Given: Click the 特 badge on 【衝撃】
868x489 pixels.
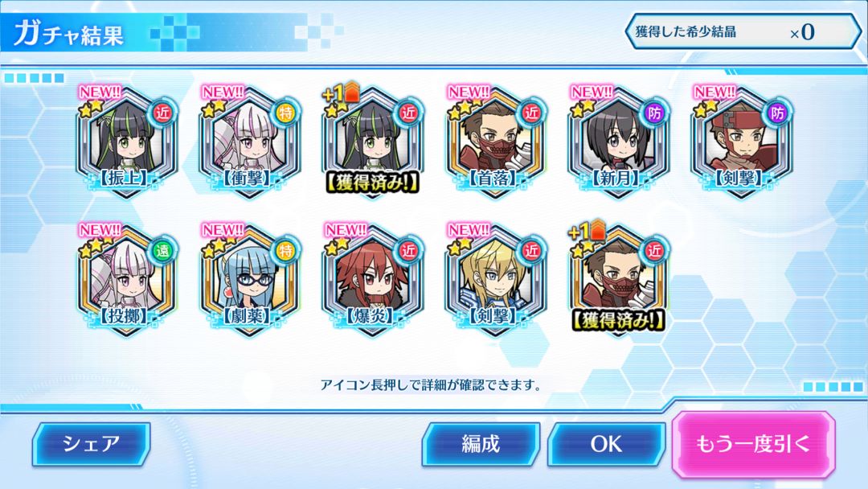Looking at the screenshot, I should point(285,113).
